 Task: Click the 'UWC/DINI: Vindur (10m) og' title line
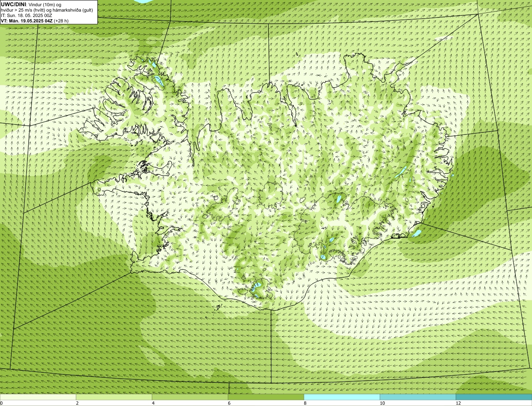coord(31,4)
